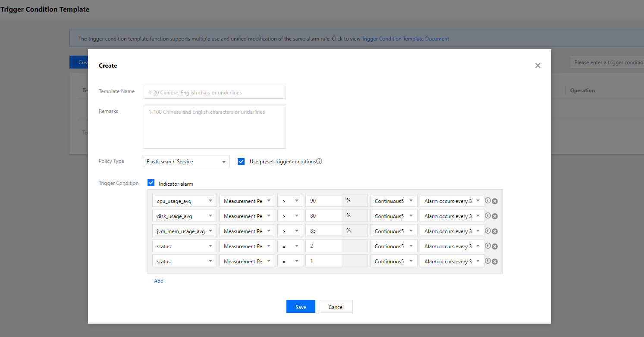The width and height of the screenshot is (644, 337).
Task: Delete the disk_usage_avg condition row
Action: (x=495, y=216)
